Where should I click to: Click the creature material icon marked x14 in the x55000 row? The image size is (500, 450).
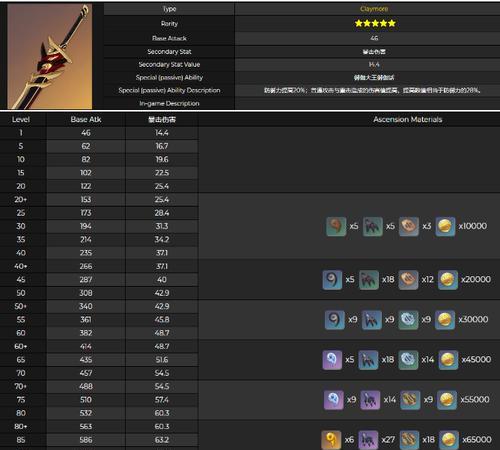tap(370, 400)
